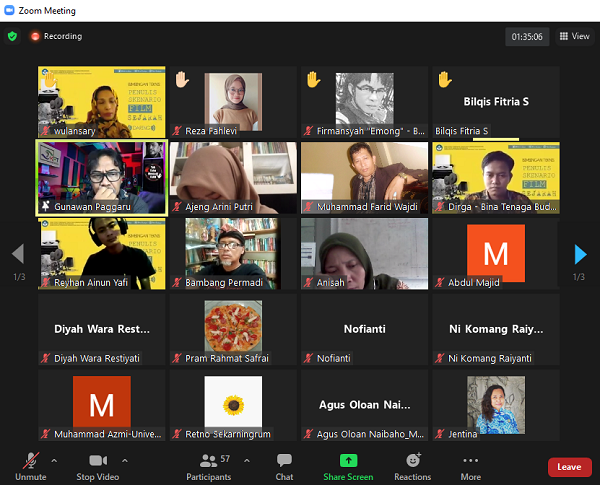Select Reza Pahlevi participant tile
Screen dimensions: 600x485
(x=233, y=102)
